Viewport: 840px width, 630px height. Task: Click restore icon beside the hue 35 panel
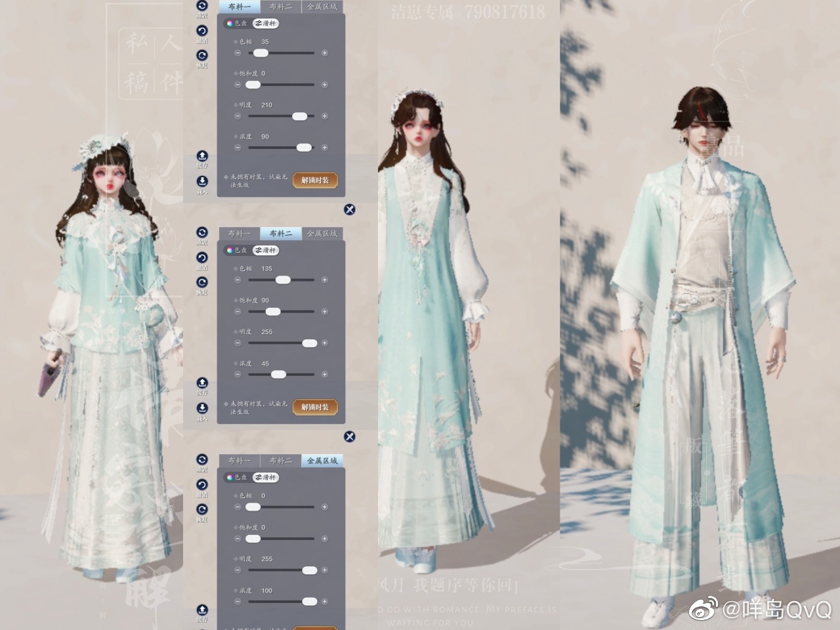coord(202,56)
